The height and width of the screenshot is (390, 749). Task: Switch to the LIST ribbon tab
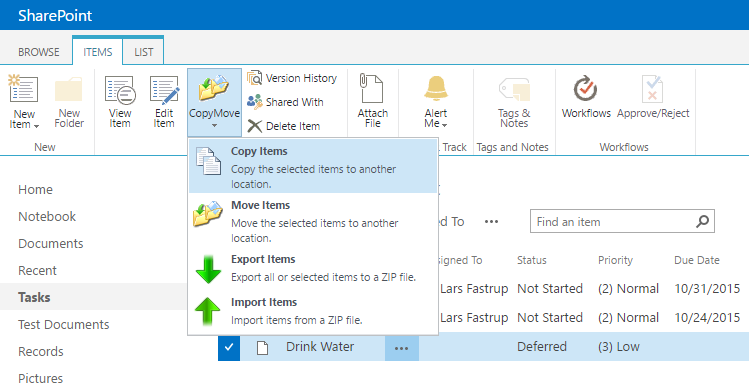click(x=143, y=52)
